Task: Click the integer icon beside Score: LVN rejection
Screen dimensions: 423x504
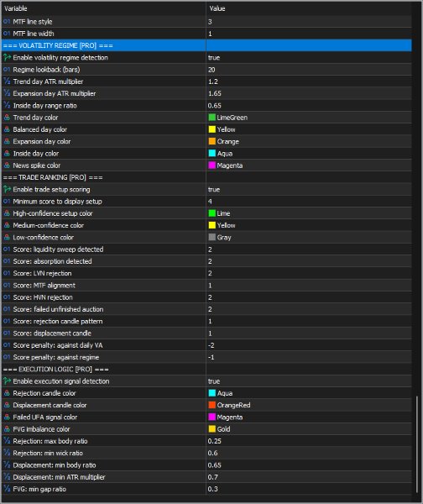Action: click(x=7, y=273)
